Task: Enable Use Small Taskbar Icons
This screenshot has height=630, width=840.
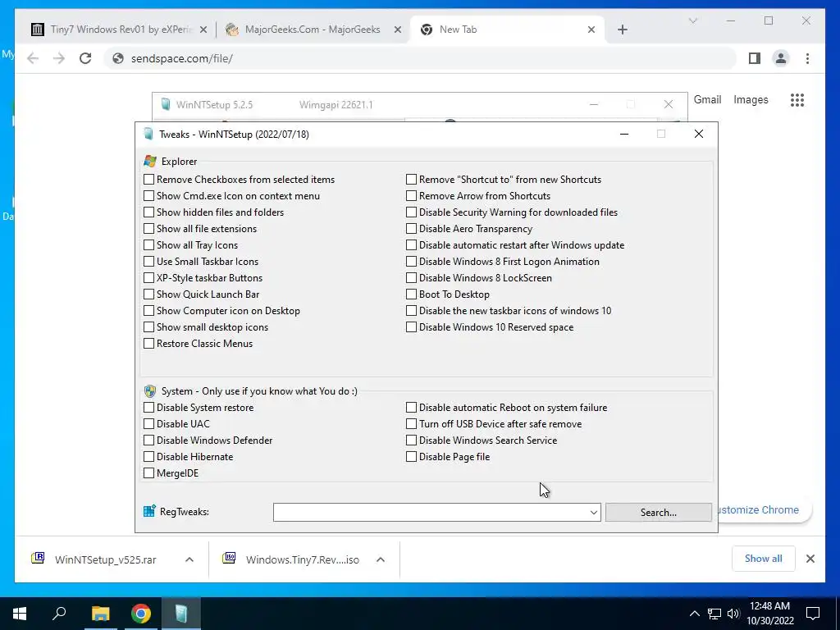Action: [x=149, y=262]
